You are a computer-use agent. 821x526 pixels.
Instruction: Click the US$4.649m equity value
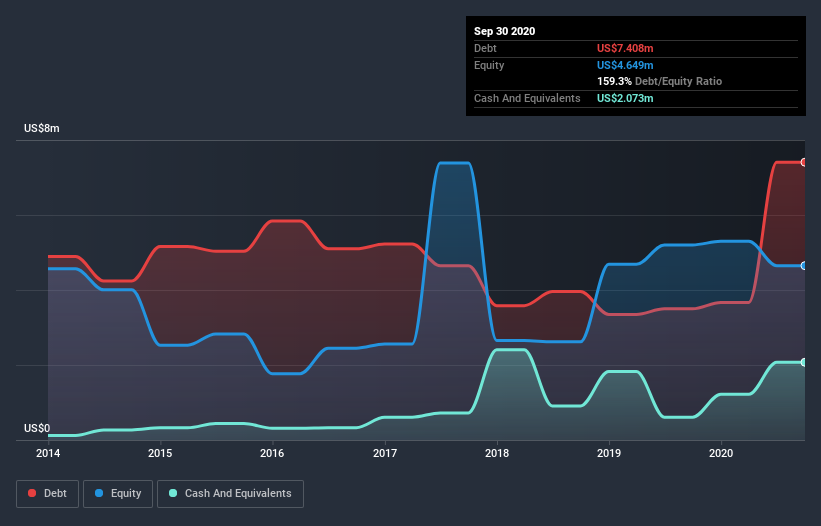(x=625, y=65)
